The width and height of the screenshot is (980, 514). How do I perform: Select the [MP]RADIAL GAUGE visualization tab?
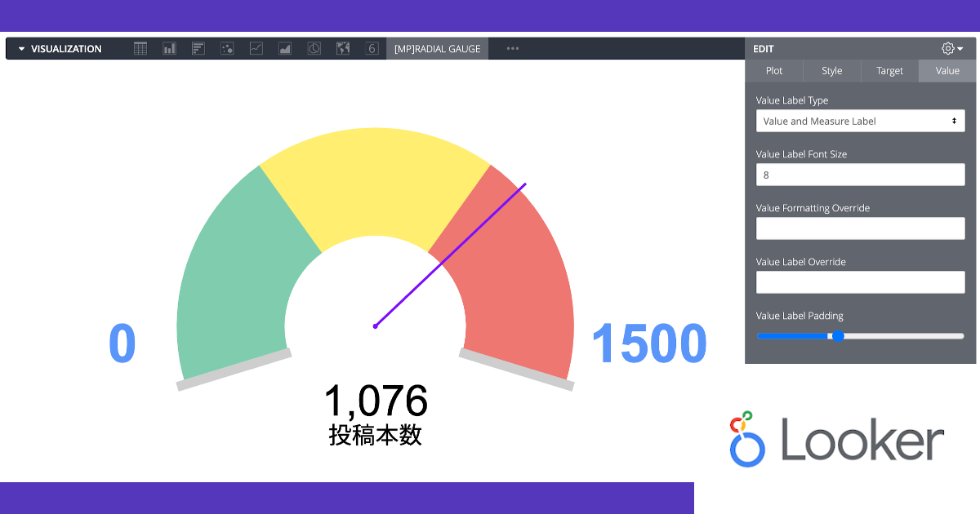pyautogui.click(x=437, y=49)
